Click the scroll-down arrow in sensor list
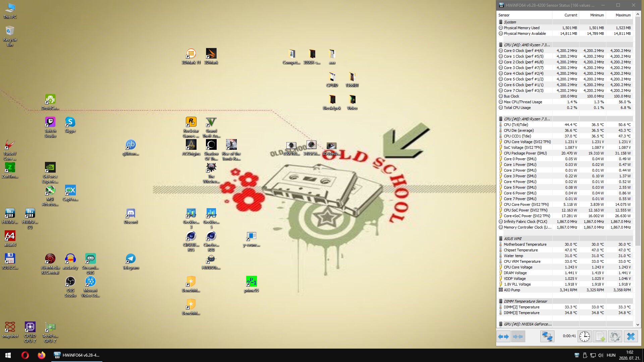Viewport: 644px width, 362px height. (638, 324)
